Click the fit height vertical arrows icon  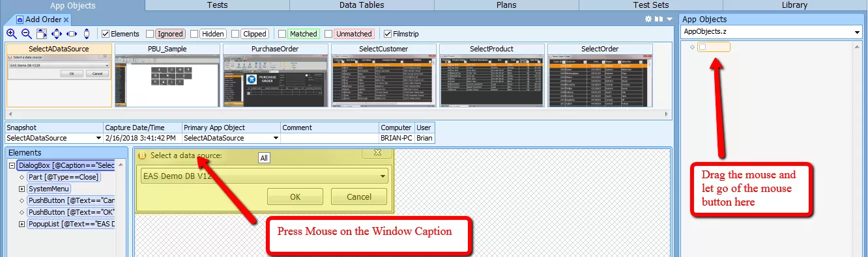point(87,34)
